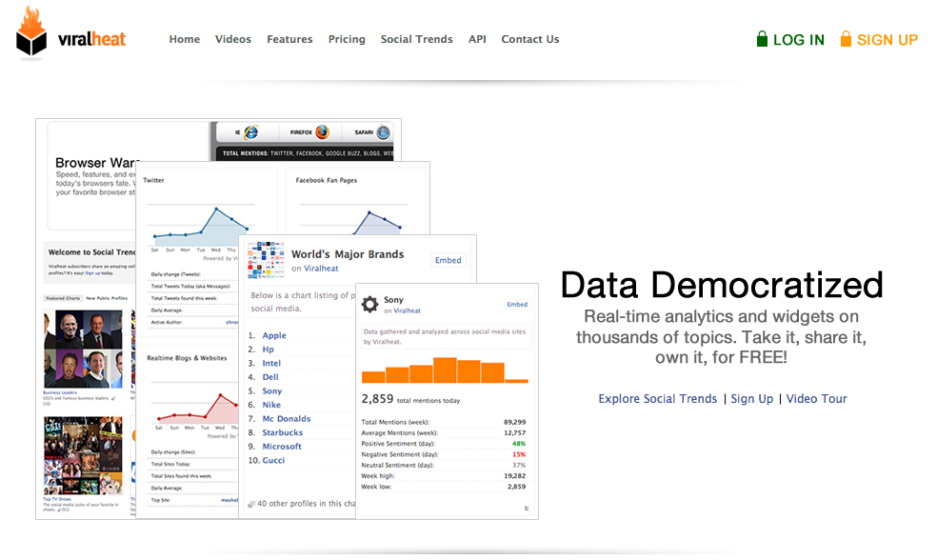937x560 pixels.
Task: Click the green LOG IN padlock icon
Action: (x=762, y=39)
